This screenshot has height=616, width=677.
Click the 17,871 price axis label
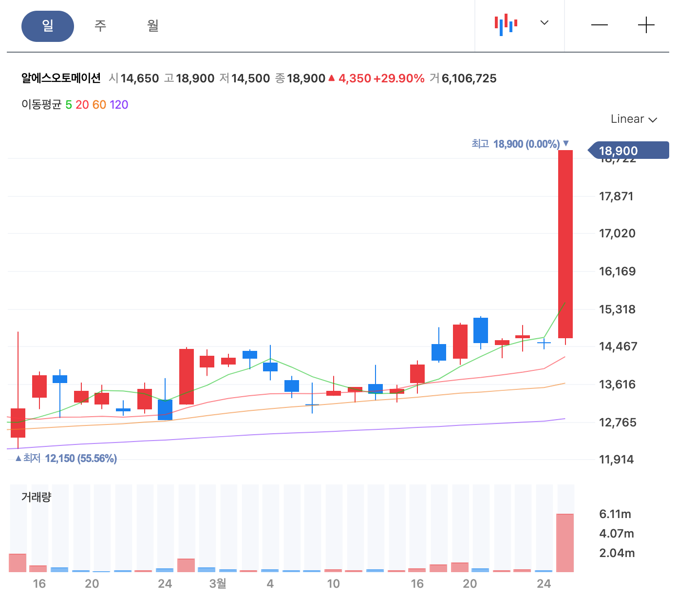[616, 196]
